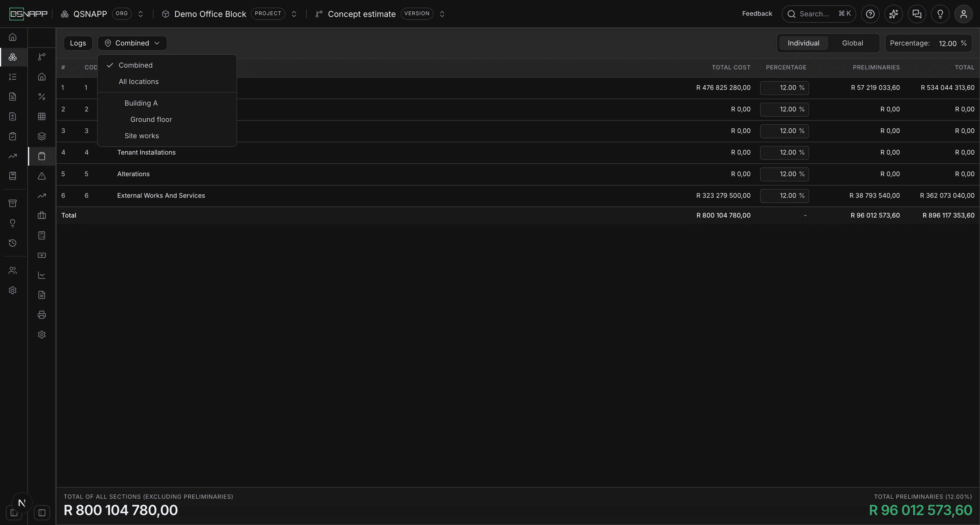Open the layers stack icon in secondary sidebar
Screen dimensions: 980x525
42,136
